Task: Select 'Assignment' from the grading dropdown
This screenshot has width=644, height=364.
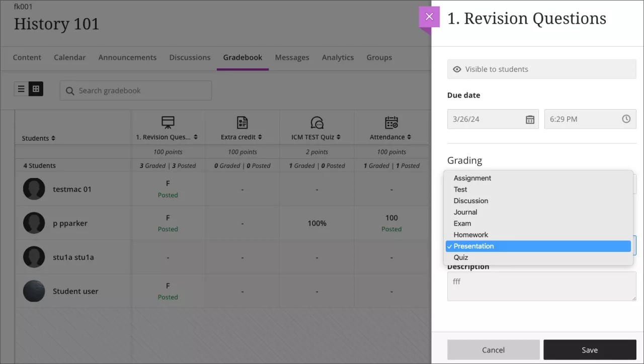Action: [x=472, y=178]
